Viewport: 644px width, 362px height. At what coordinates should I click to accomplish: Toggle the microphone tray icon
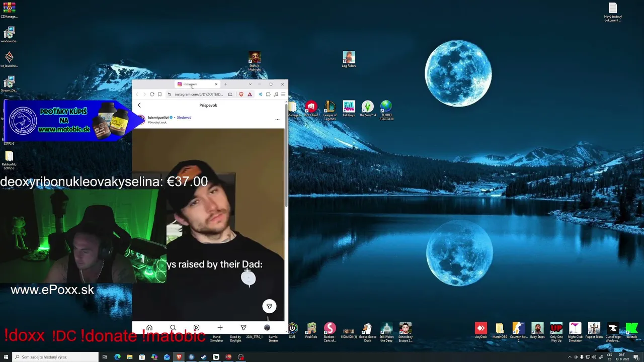(x=582, y=357)
